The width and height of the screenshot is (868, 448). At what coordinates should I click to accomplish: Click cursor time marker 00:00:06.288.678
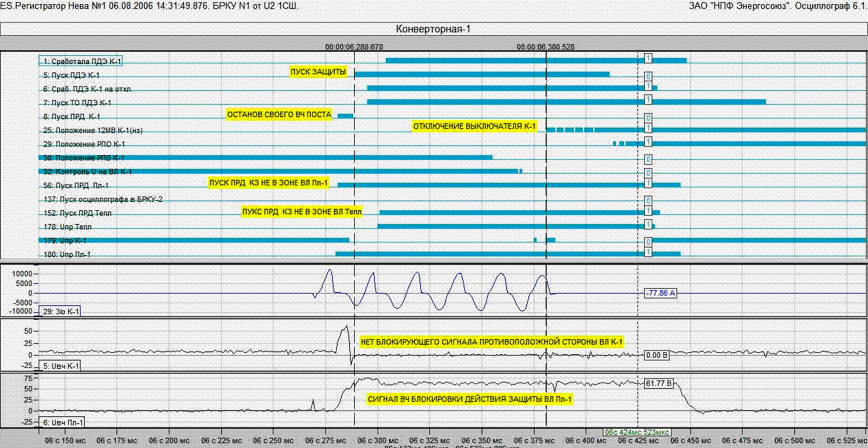354,47
